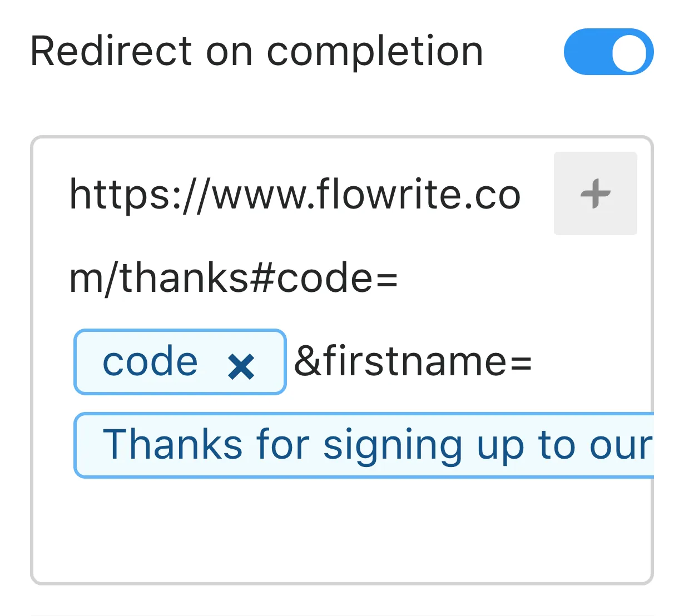Turn off the blue completion redirect toggle
The image size is (684, 616).
pos(608,52)
